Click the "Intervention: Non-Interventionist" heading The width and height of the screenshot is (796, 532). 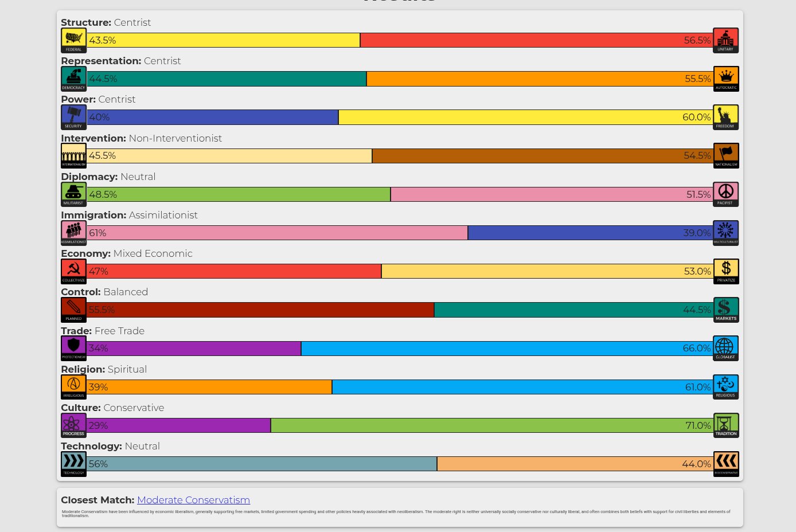(x=141, y=138)
